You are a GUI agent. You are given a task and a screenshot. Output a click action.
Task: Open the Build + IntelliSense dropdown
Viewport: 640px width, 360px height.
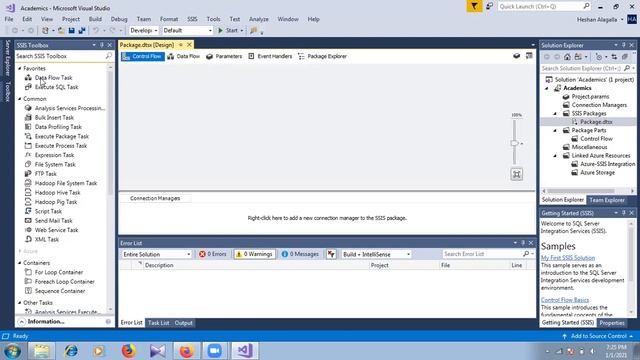[376, 254]
